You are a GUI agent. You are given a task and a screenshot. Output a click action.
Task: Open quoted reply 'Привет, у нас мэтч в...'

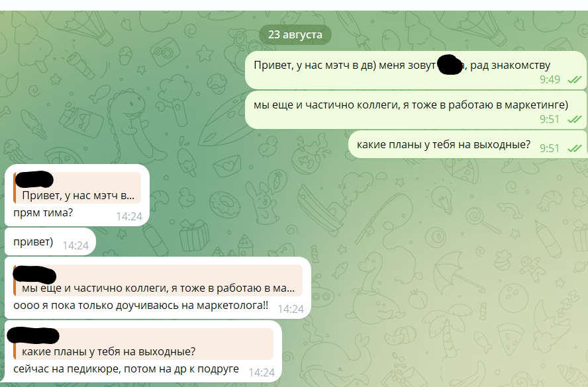[77, 187]
